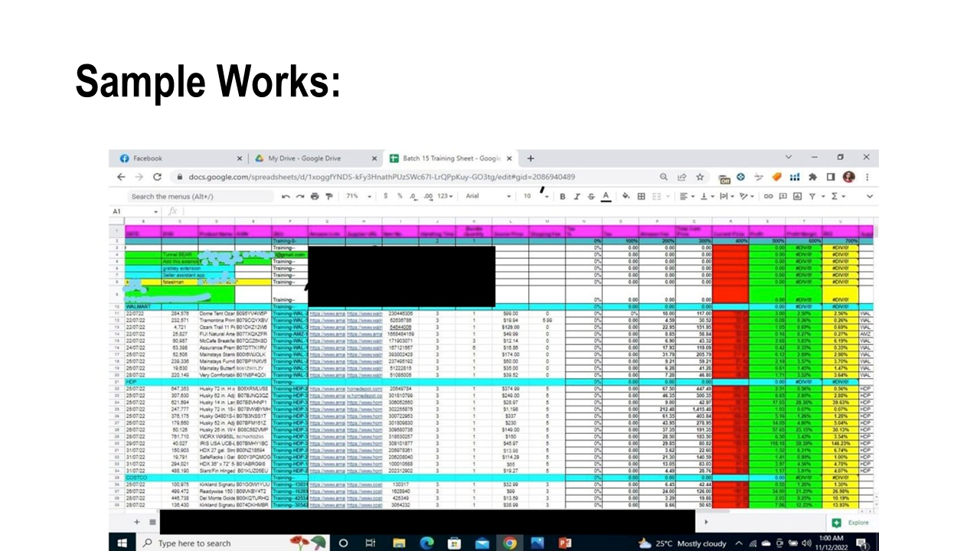This screenshot has width=980, height=551.
Task: Hide the menus with the toolbar chevron
Action: coord(869,197)
